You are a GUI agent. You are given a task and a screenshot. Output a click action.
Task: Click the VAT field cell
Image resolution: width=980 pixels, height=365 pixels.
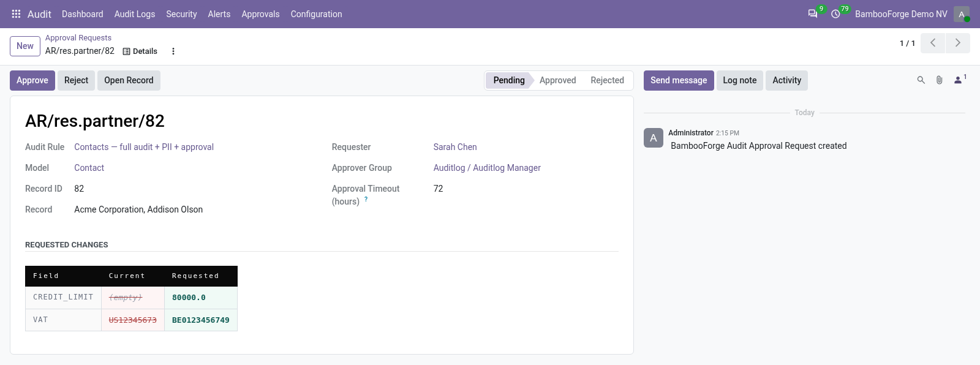pos(63,320)
